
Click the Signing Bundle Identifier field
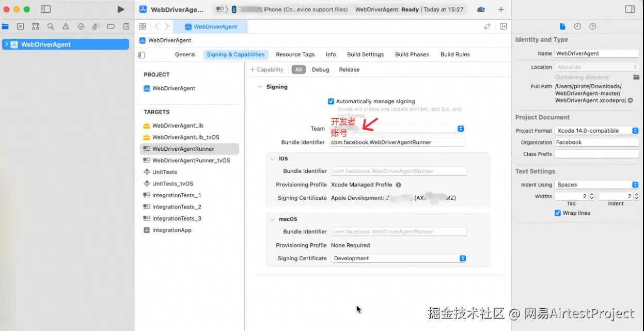pos(397,142)
